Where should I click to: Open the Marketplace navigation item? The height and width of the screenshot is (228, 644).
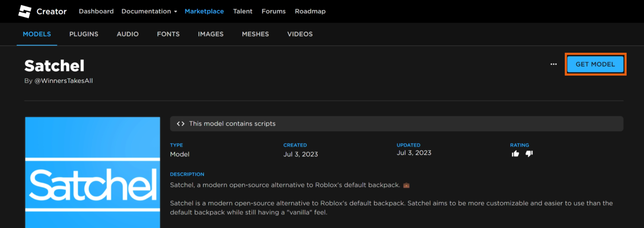[204, 11]
